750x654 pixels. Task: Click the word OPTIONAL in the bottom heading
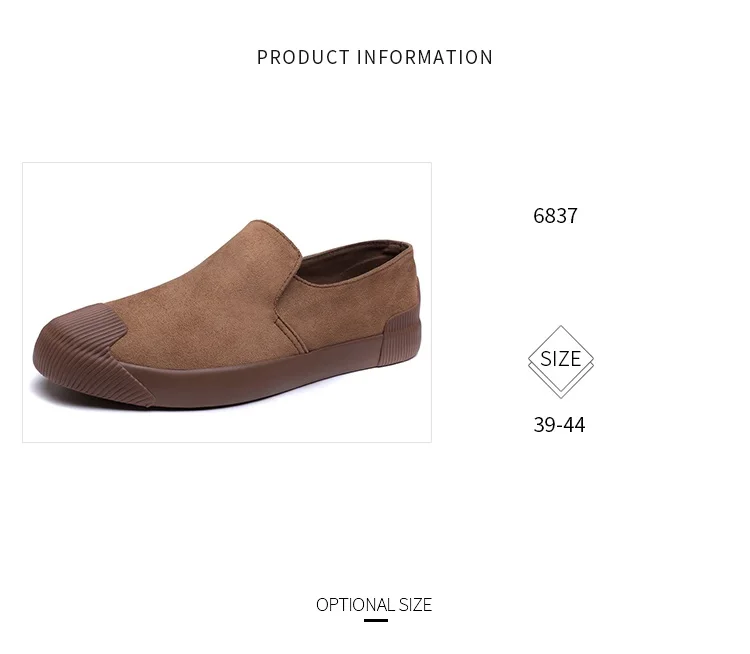tap(355, 605)
